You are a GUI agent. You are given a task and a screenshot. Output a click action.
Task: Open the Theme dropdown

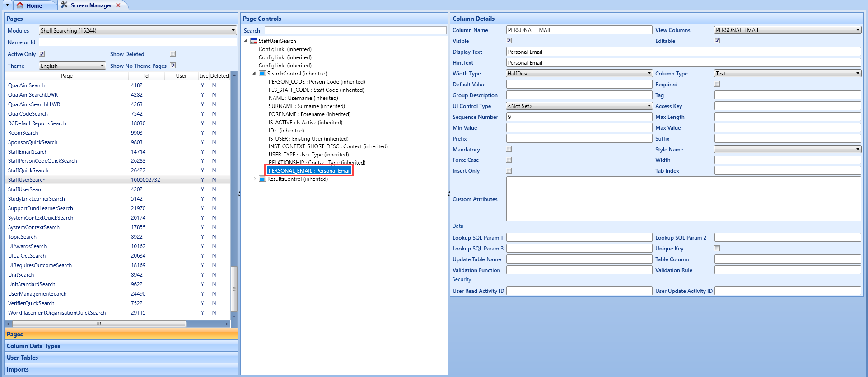[x=72, y=66]
